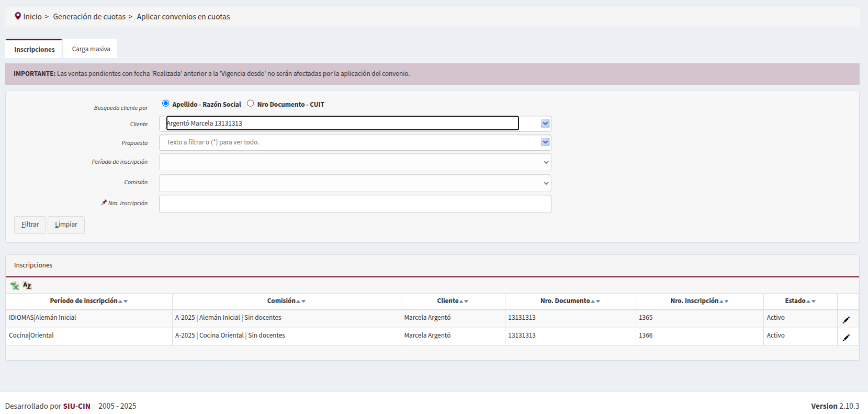Select the Nro Documento - CUIT radio option

click(251, 104)
